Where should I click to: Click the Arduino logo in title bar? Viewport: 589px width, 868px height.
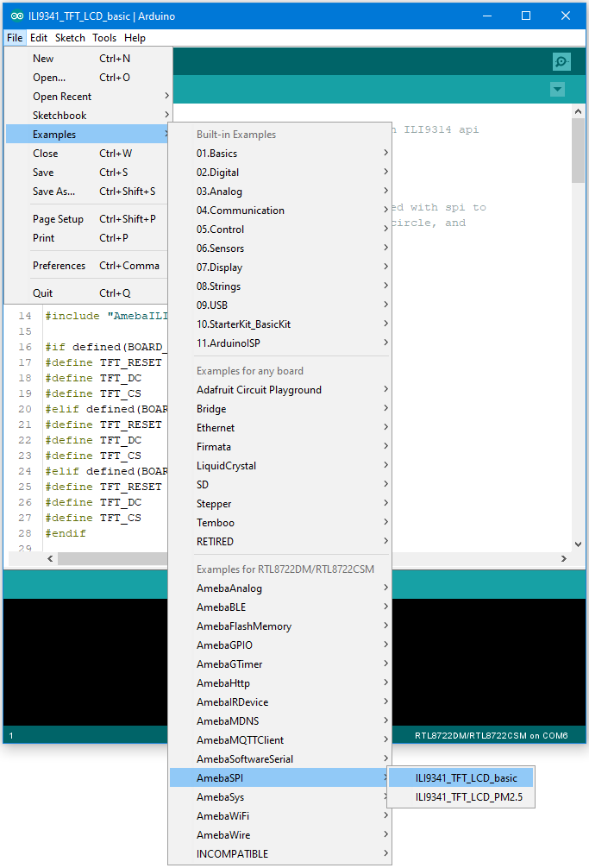pyautogui.click(x=16, y=16)
